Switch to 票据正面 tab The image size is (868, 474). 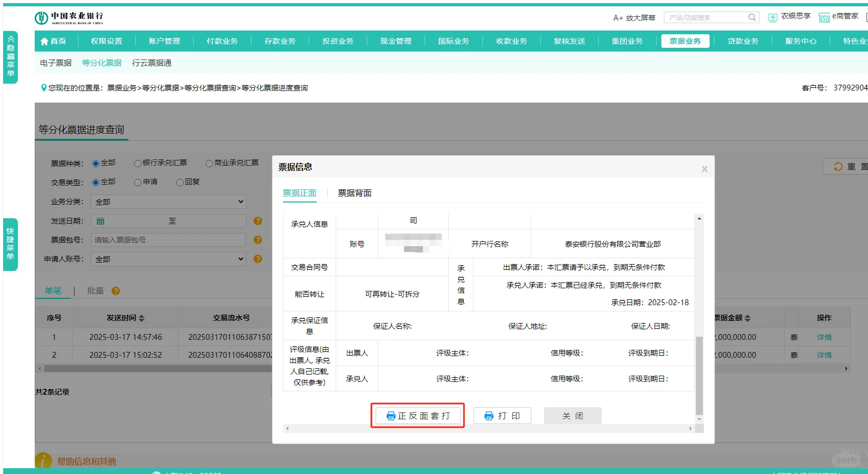300,193
